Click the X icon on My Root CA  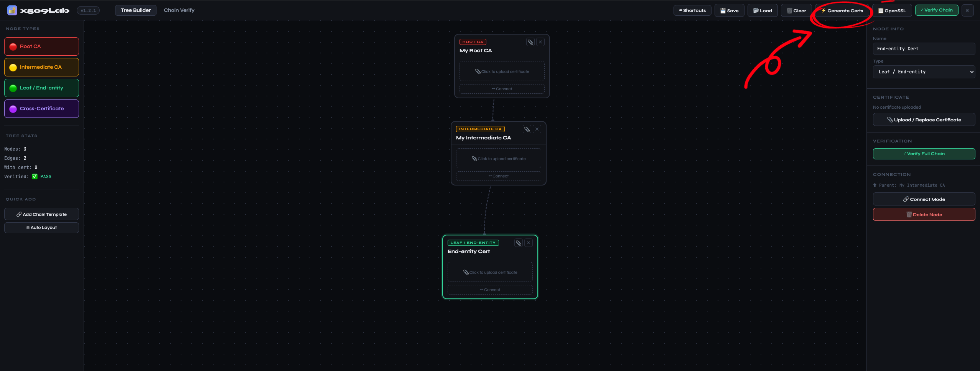(x=540, y=42)
